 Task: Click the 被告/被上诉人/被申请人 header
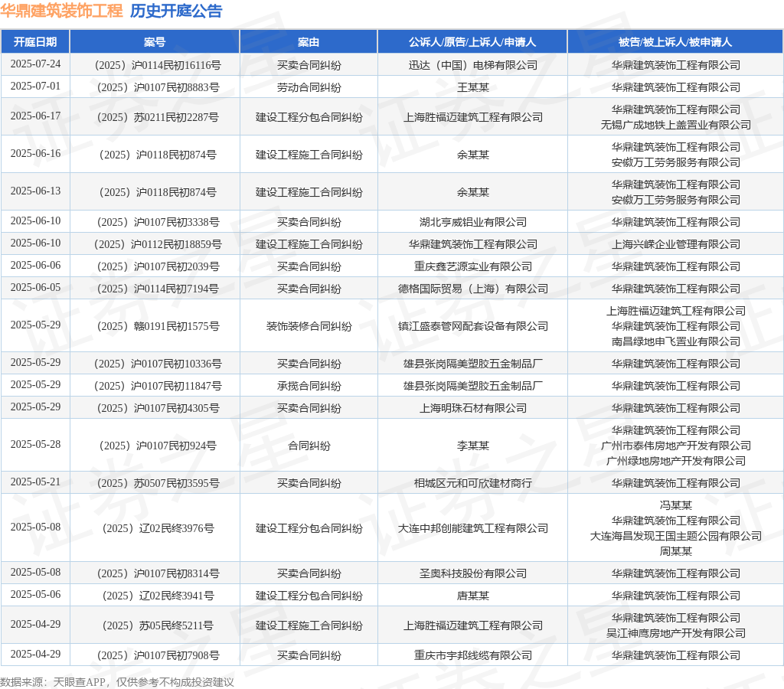coord(675,42)
